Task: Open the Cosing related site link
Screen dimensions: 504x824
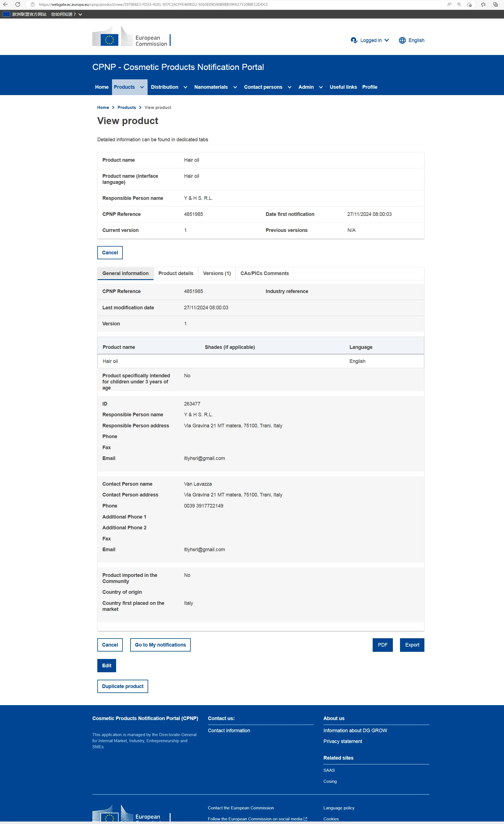Action: click(330, 781)
